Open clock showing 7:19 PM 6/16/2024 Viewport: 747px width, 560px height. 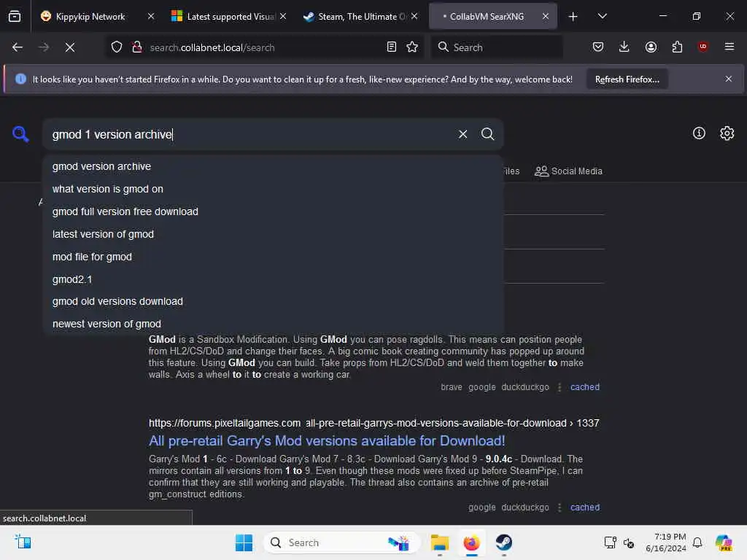[x=665, y=542]
